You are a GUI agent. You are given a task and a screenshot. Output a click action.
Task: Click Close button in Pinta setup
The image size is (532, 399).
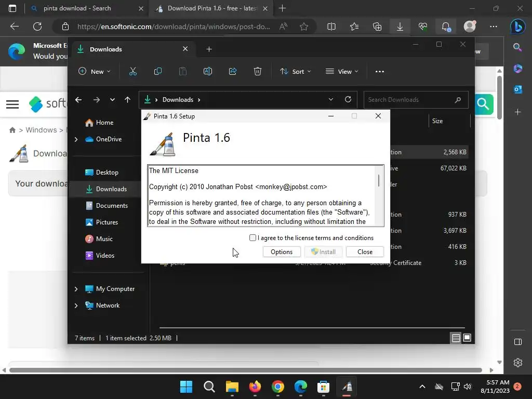pyautogui.click(x=365, y=252)
